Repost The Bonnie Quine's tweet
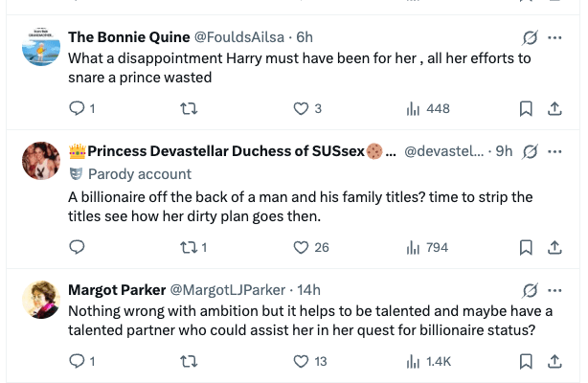Image resolution: width=588 pixels, height=383 pixels. coord(189,109)
